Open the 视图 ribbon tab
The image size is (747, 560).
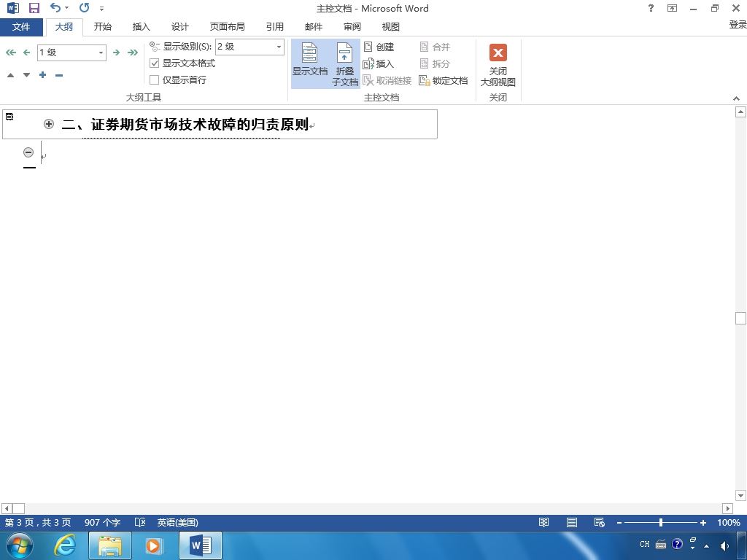click(x=391, y=27)
